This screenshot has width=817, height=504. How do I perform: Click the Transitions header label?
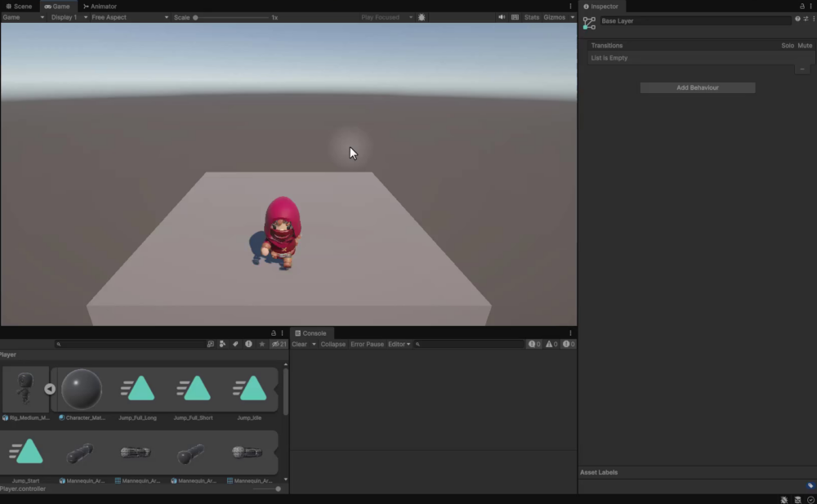point(606,46)
